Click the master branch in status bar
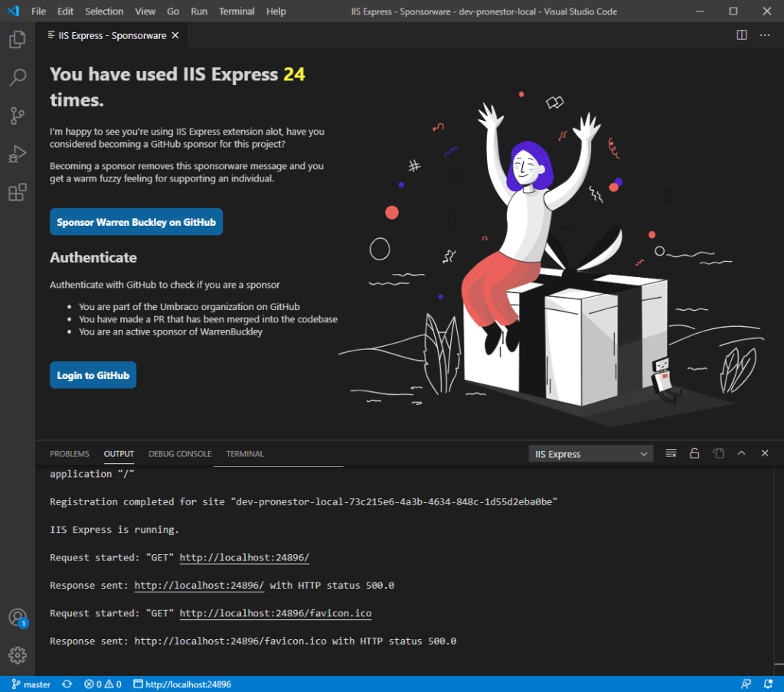Screen dimensions: 784x692 (31, 684)
